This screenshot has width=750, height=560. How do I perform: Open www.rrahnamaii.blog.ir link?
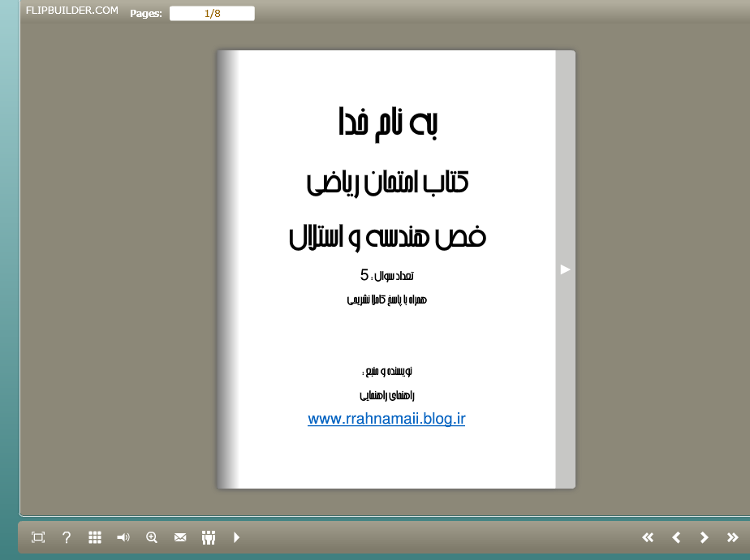[x=386, y=420]
